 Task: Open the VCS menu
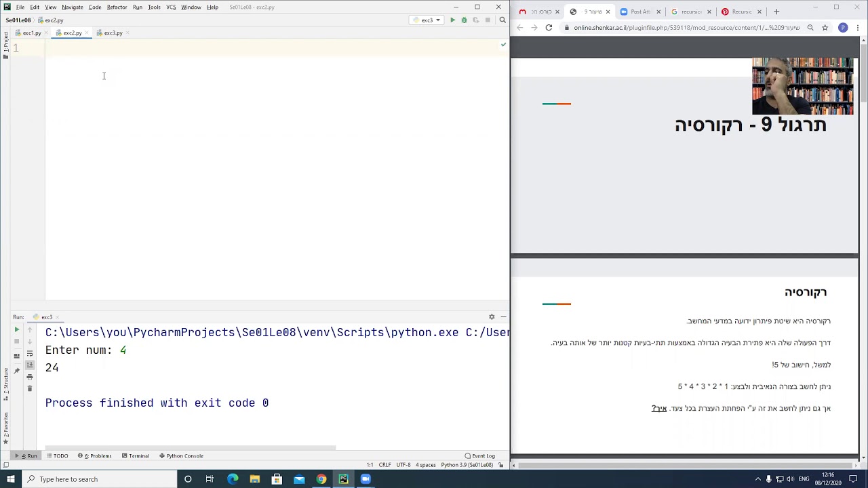171,7
